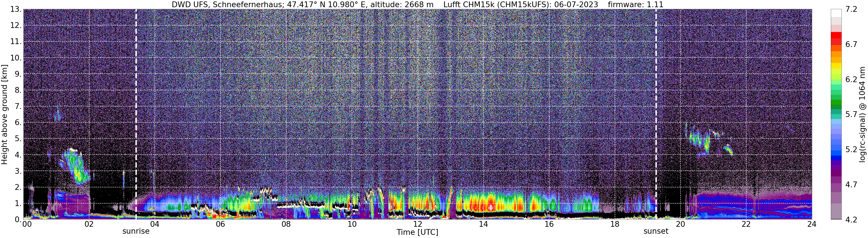Click the x-axis tick label '00'
868x238 pixels.
27,224
